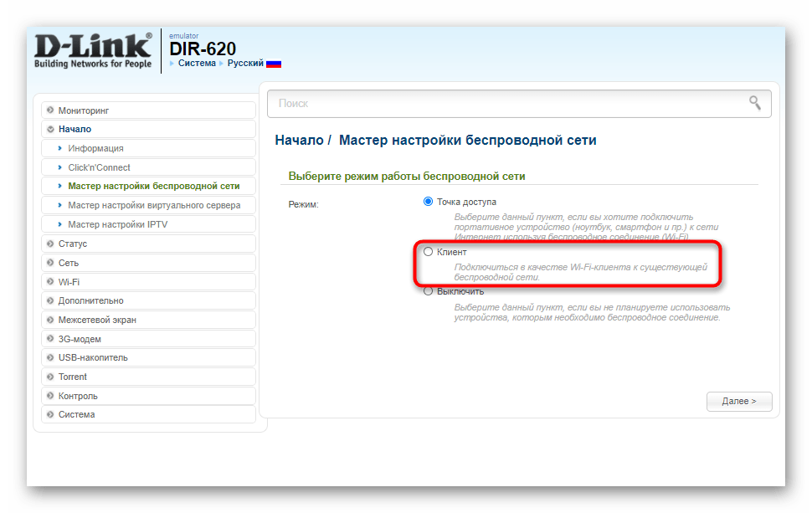Select the Точка доступа radio button
812x513 pixels.
pos(429,202)
